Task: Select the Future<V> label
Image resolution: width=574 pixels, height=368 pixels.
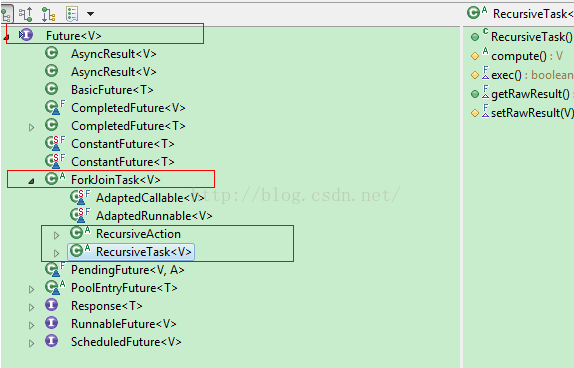Action: pos(74,36)
